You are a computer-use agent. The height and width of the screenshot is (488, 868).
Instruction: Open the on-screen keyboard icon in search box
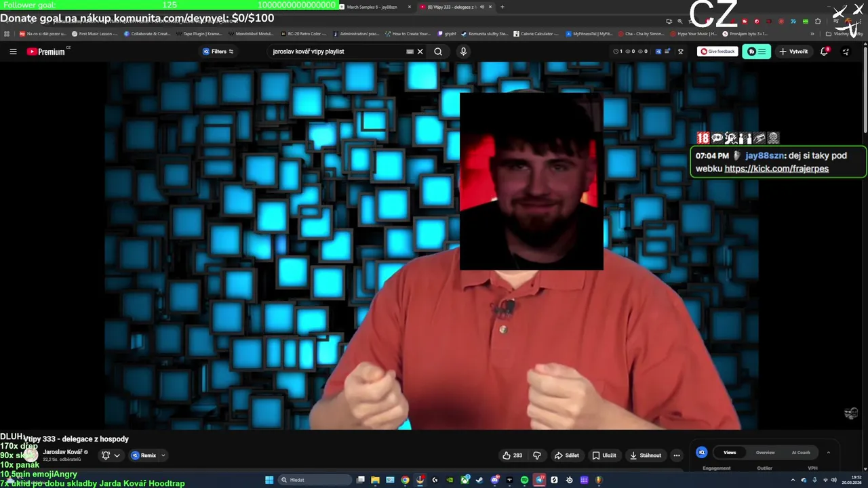[410, 52]
